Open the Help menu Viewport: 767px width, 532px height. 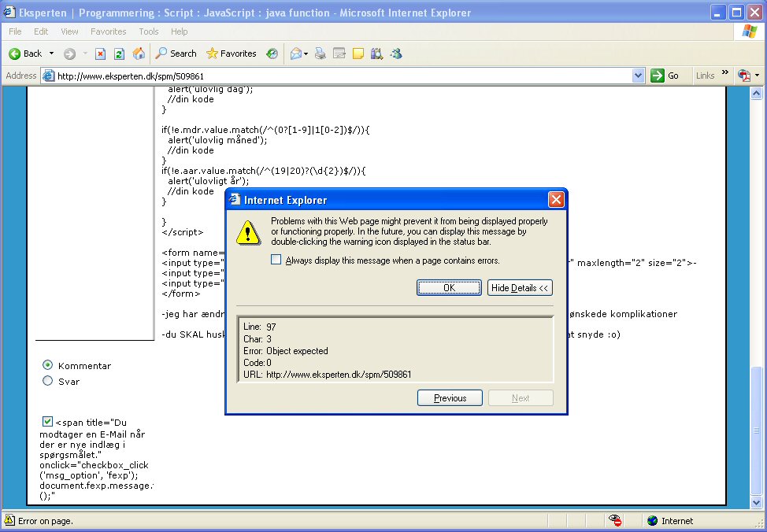click(x=179, y=31)
